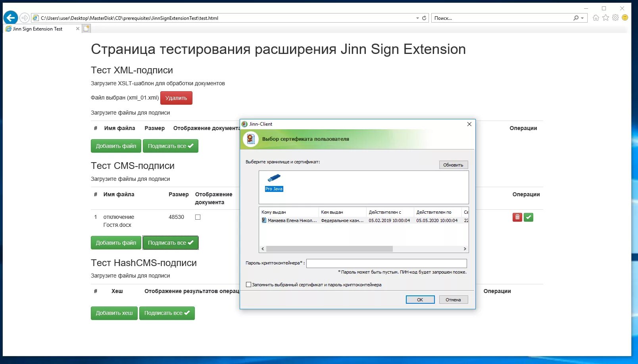Screen dimensions: 638x364
Task: Click green checkmark sign icon in CMS row
Action: point(528,217)
